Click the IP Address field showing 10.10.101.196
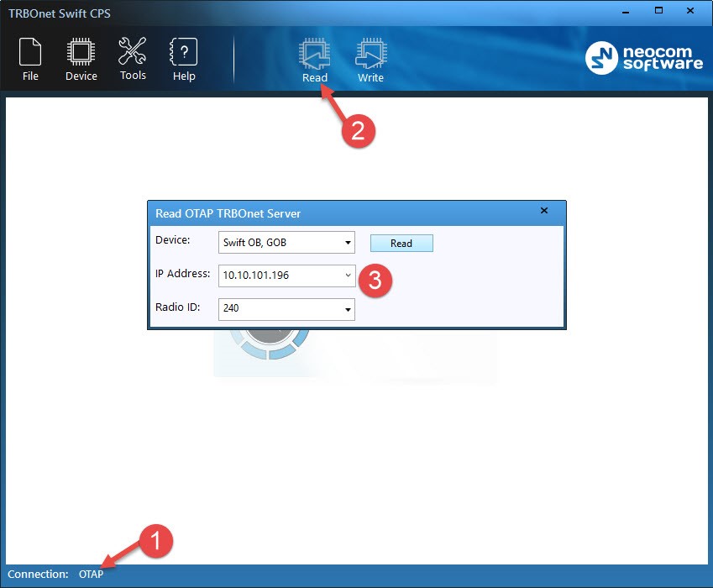Screen dimensions: 713x588 [x=286, y=276]
